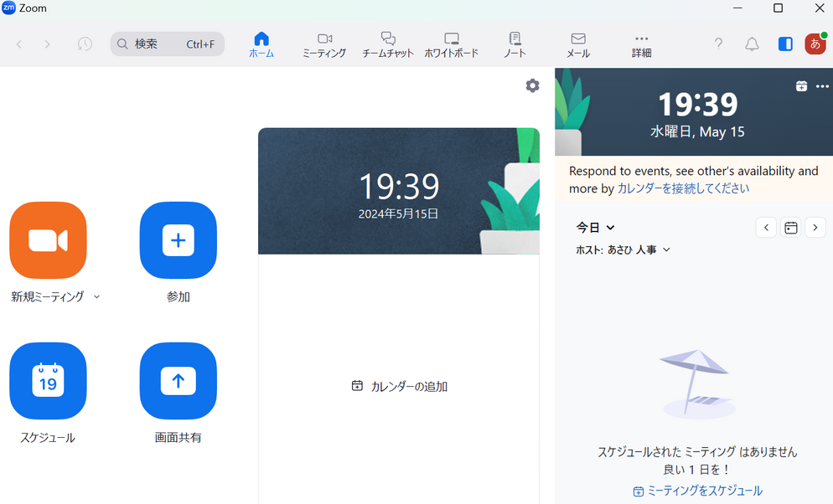
Task: Expand the New Meeting (新規ミーティング) dropdown arrow
Action: coord(97,296)
